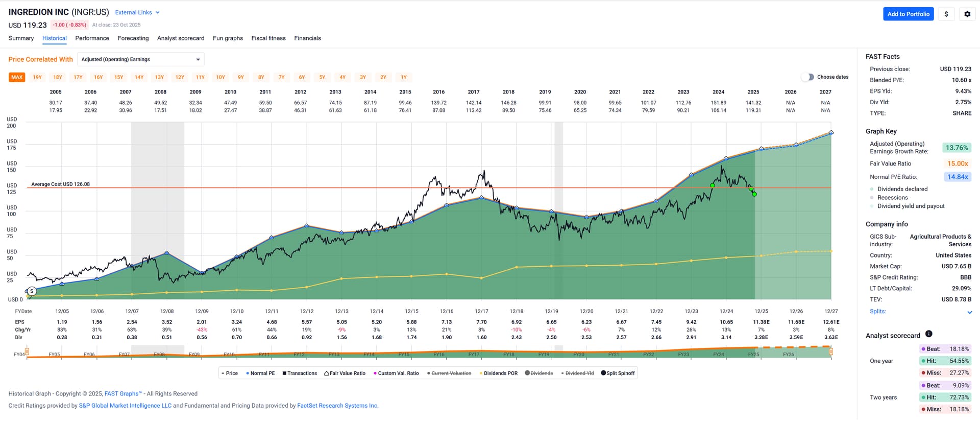Click the Analyst scorecard info icon
The width and height of the screenshot is (980, 422).
[x=928, y=334]
